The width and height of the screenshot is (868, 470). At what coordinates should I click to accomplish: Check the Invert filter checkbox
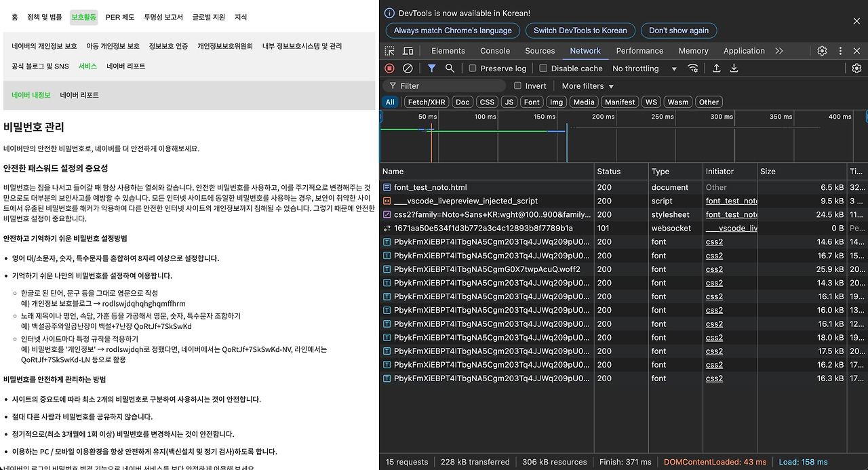pos(517,86)
